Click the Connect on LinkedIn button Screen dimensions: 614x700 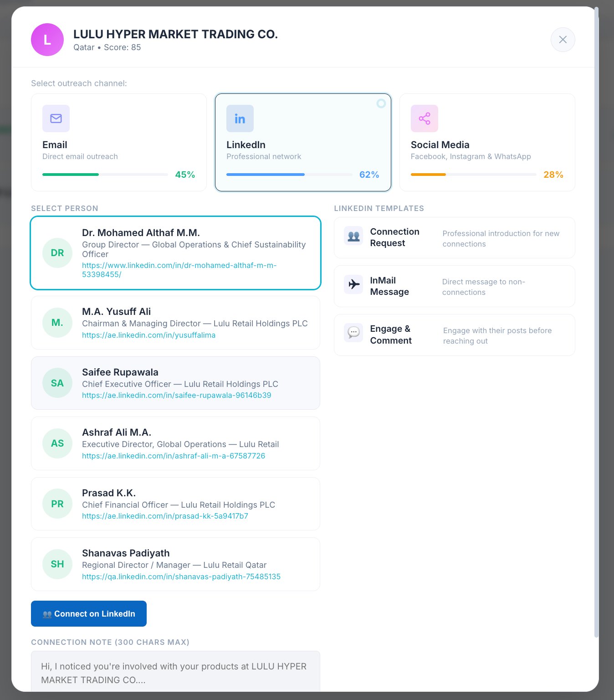(x=89, y=613)
